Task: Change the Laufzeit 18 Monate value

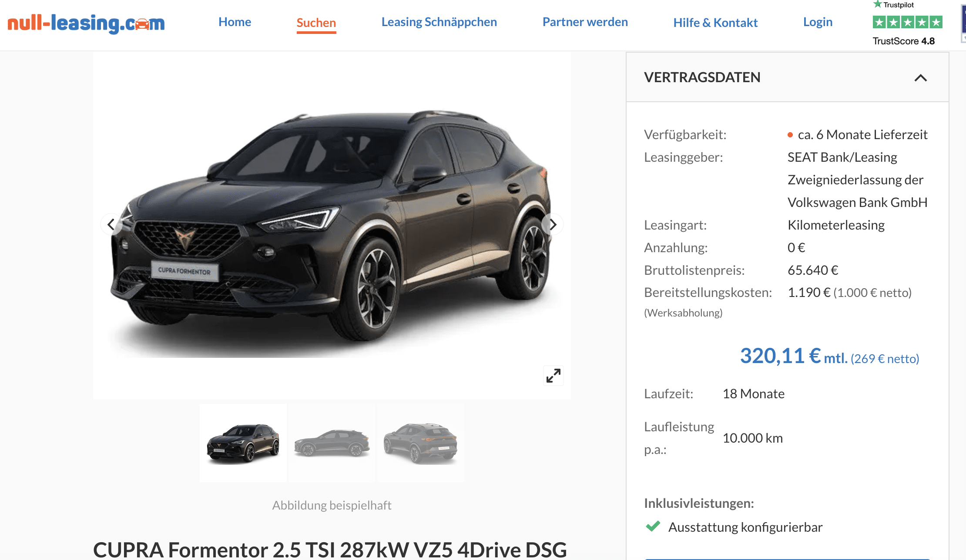Action: (x=754, y=393)
